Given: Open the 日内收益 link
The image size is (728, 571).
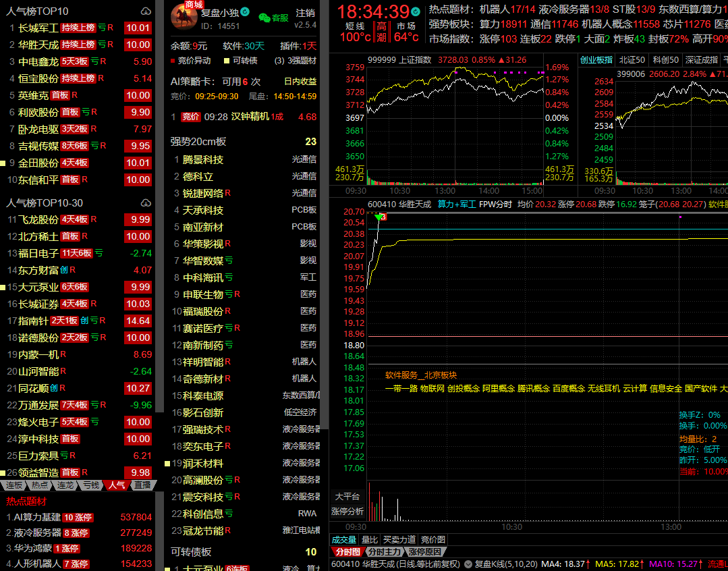Looking at the screenshot, I should [x=300, y=82].
